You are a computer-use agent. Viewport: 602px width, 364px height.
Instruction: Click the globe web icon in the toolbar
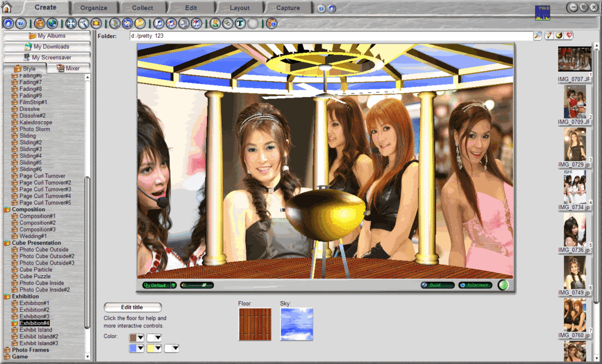pos(52,24)
